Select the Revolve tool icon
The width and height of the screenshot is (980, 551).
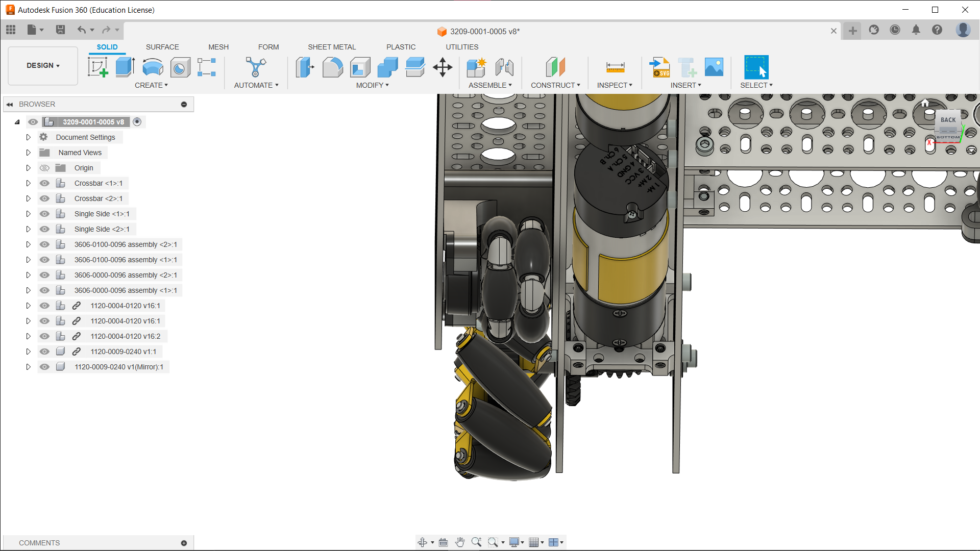[x=153, y=67]
